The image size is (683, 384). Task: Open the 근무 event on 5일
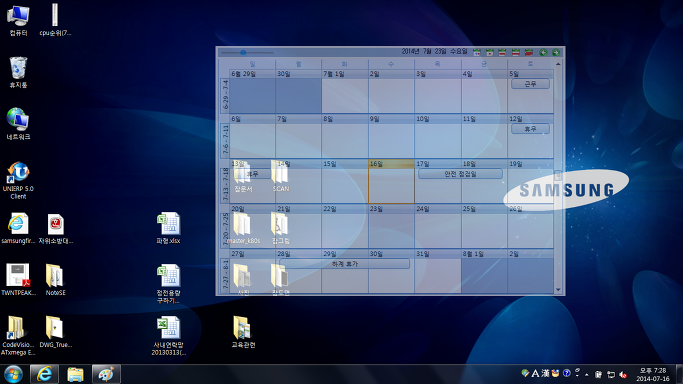point(530,84)
